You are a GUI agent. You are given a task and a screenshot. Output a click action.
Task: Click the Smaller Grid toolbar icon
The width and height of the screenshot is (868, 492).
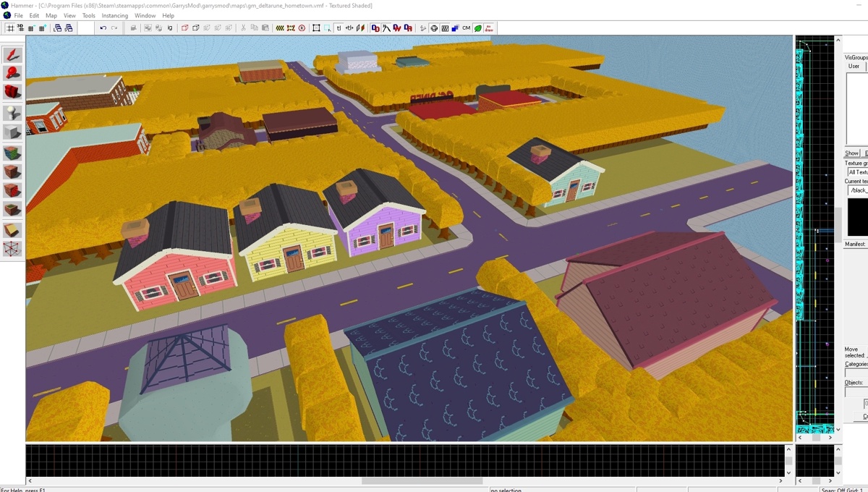pos(32,28)
